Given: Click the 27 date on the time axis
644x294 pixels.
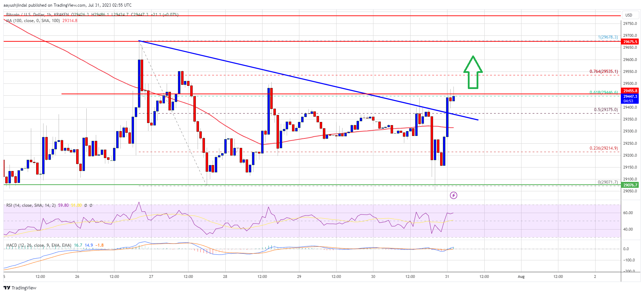Looking at the screenshot, I should tap(151, 276).
